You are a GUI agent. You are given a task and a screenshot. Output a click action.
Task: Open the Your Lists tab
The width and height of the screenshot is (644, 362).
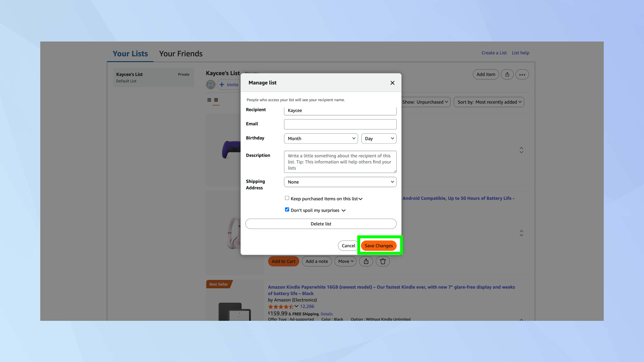130,54
